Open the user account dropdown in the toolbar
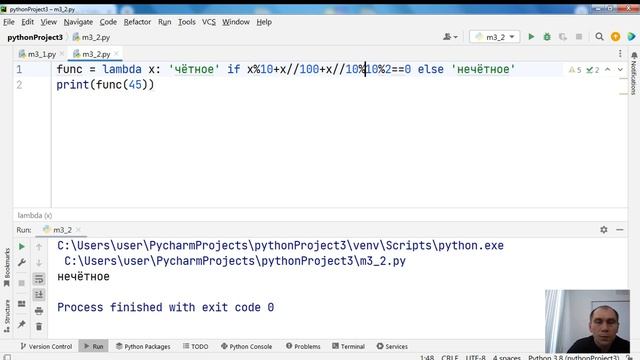The width and height of the screenshot is (640, 360). click(450, 37)
